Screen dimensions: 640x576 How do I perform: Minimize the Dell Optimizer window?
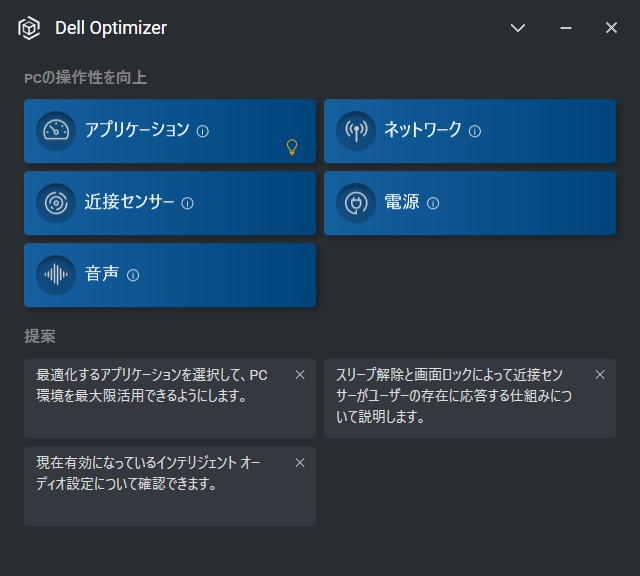pyautogui.click(x=566, y=28)
